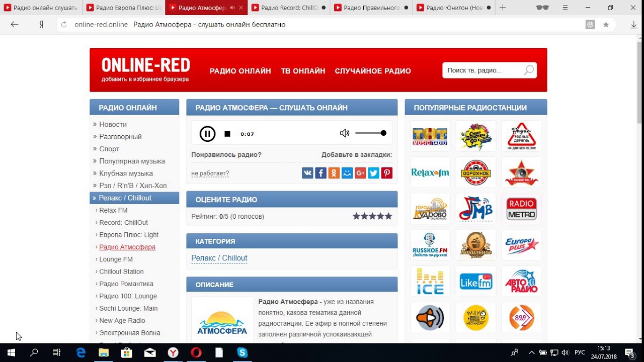644x362 pixels.
Task: Share on Facebook icon
Action: 320,173
